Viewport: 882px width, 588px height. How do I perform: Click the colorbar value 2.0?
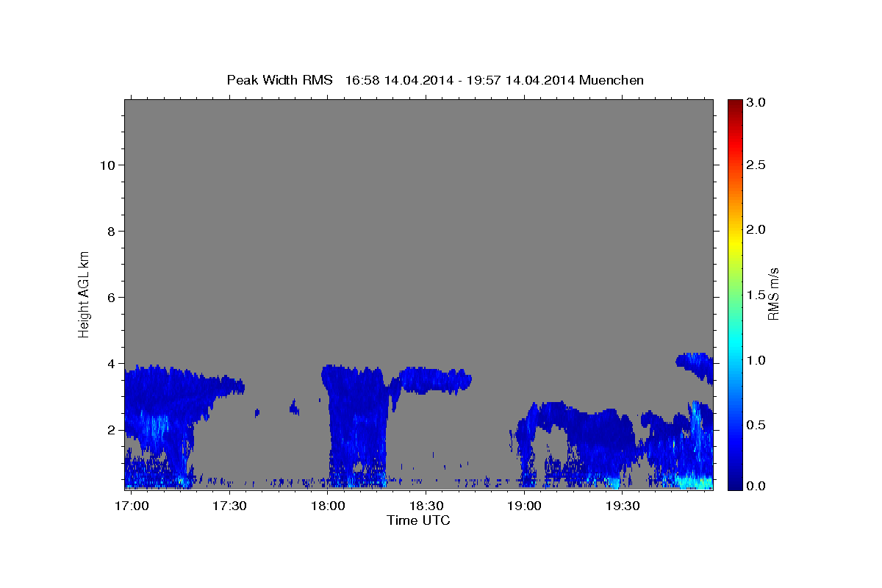756,230
